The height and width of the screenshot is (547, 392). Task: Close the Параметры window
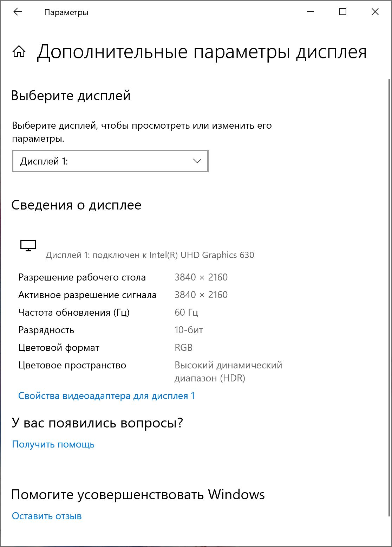pyautogui.click(x=375, y=12)
